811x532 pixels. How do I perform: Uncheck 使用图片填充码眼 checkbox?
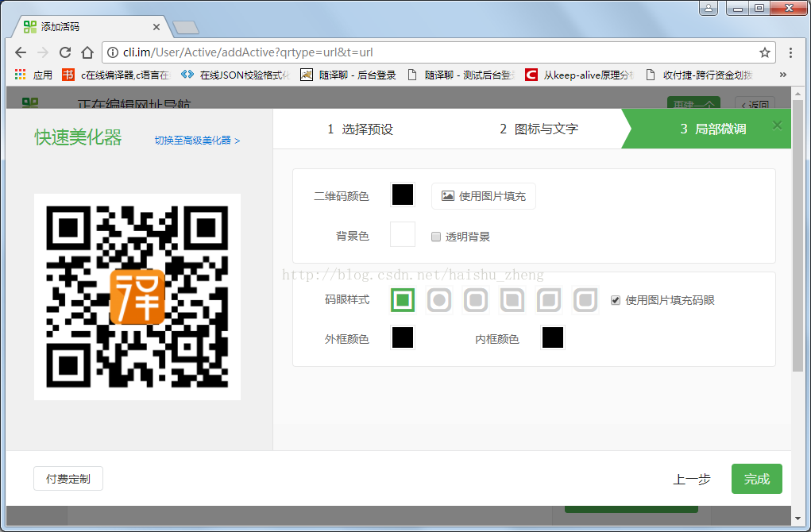(616, 300)
